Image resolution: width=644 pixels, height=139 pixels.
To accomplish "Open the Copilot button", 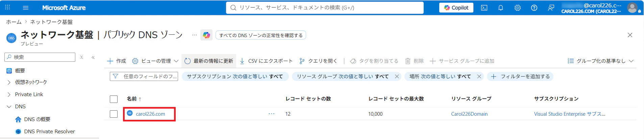I will click(456, 8).
